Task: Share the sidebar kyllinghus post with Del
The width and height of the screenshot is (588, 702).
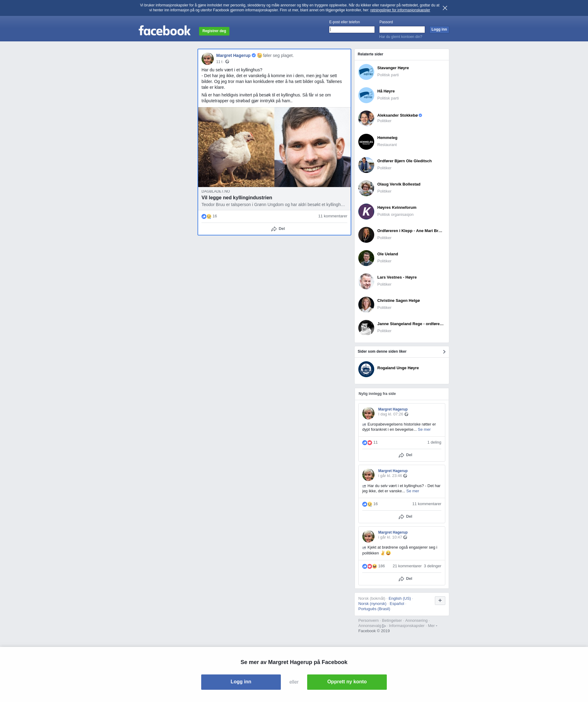Action: click(x=405, y=517)
